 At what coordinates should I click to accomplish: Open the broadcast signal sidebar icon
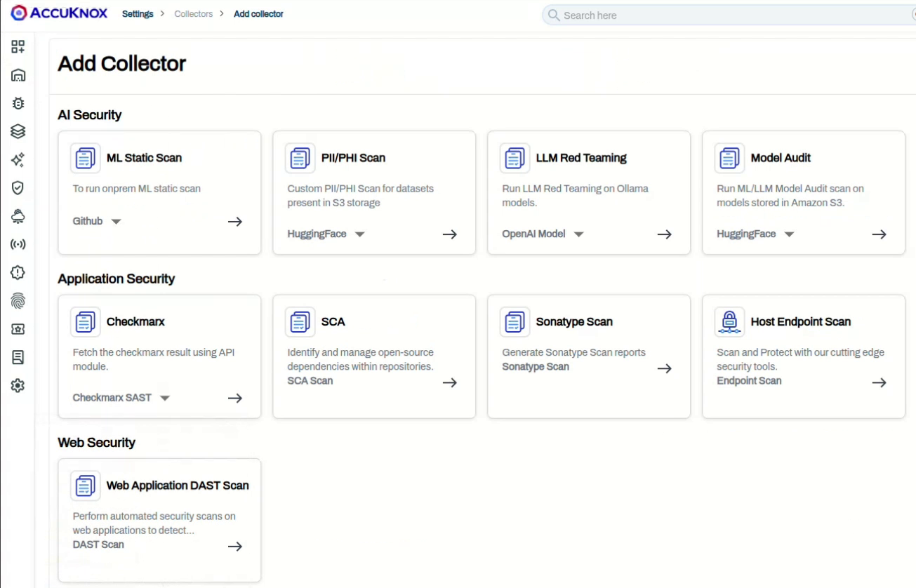(18, 245)
